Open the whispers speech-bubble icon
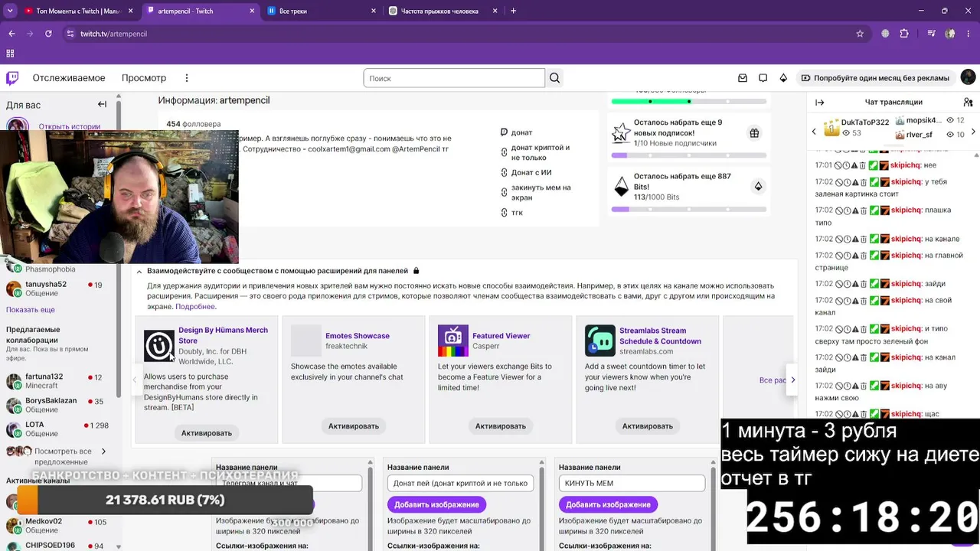The height and width of the screenshot is (551, 980). click(763, 78)
